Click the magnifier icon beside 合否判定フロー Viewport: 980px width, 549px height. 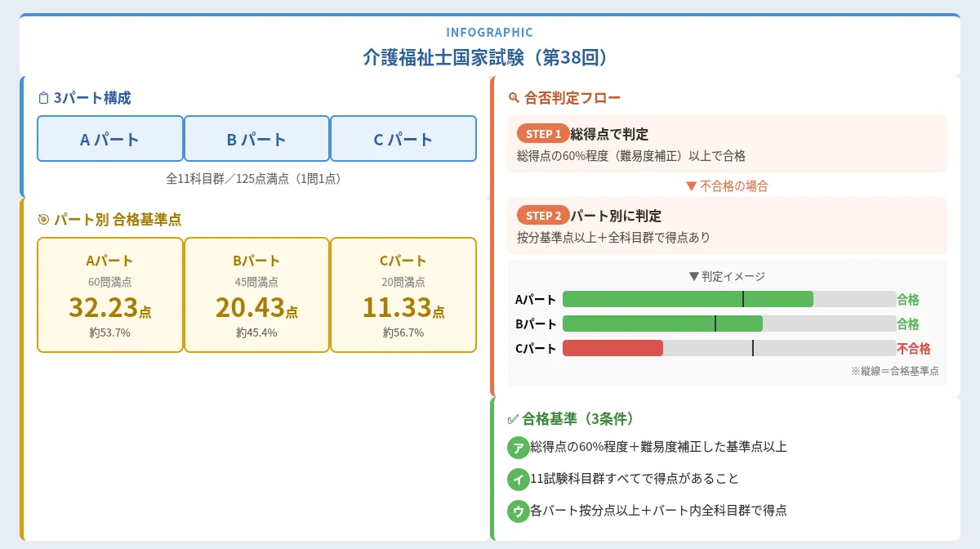tap(514, 98)
